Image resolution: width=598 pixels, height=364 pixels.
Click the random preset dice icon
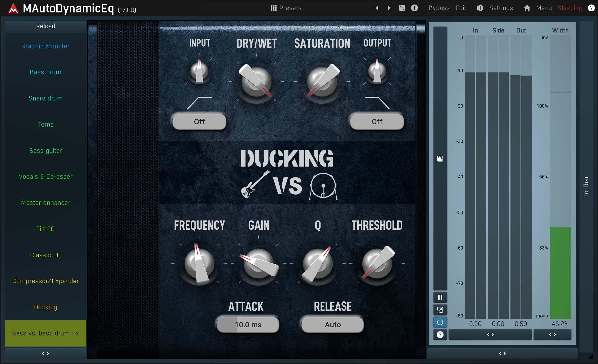pyautogui.click(x=402, y=8)
